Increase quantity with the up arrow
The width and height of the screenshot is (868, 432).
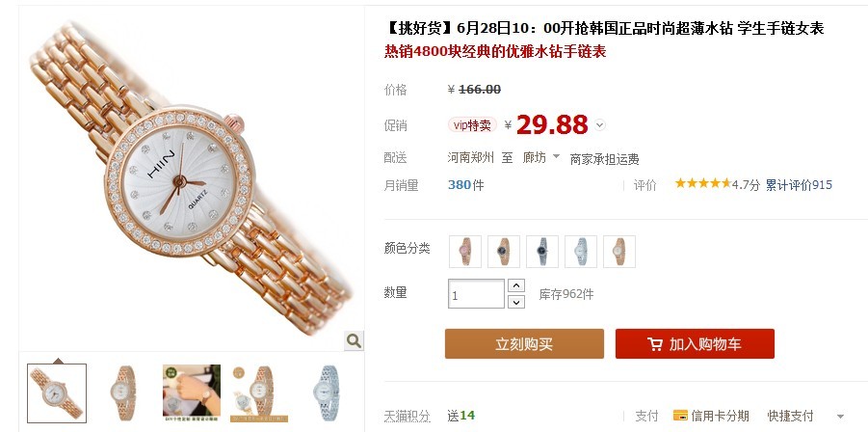[x=516, y=285]
